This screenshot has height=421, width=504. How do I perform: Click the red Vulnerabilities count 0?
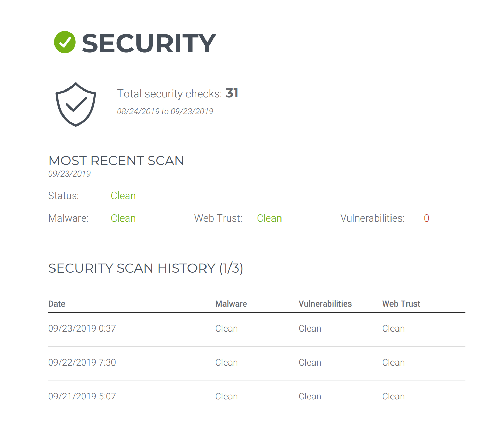[426, 218]
